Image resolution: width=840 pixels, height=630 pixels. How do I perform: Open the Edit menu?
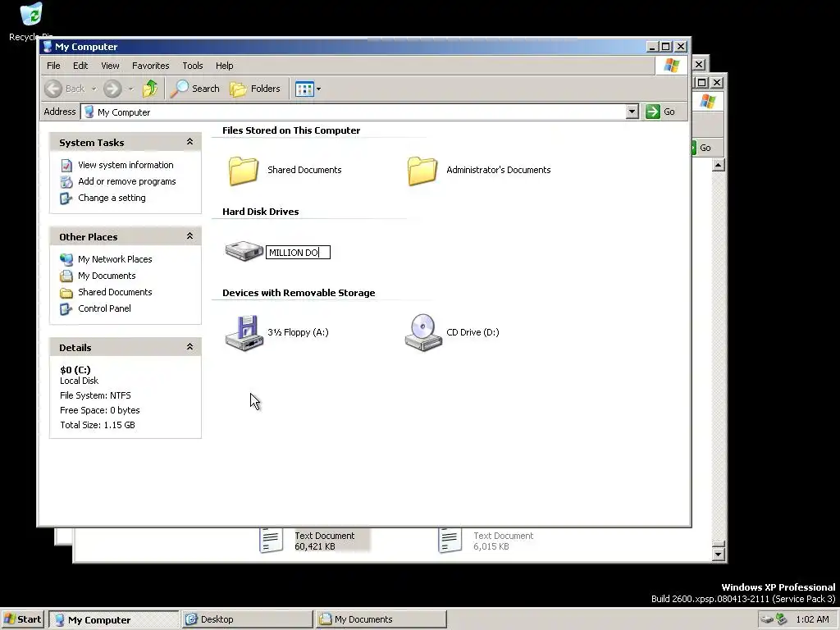click(80, 66)
